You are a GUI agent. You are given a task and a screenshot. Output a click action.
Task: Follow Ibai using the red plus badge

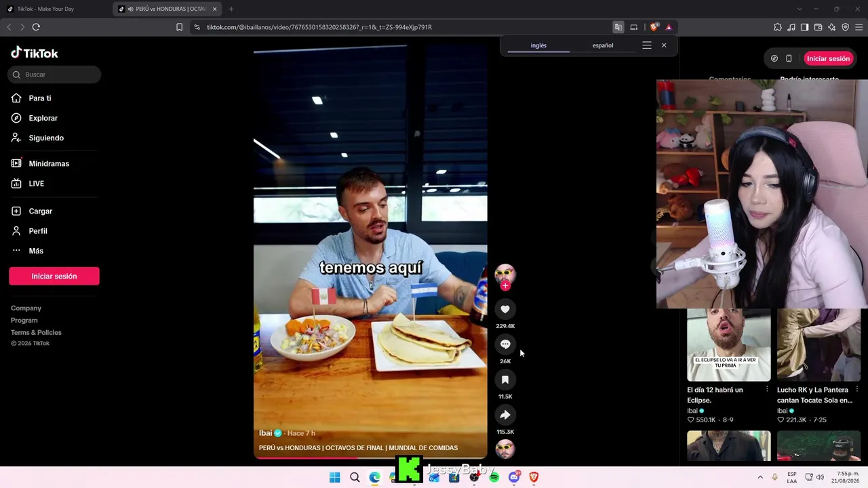[x=505, y=286]
